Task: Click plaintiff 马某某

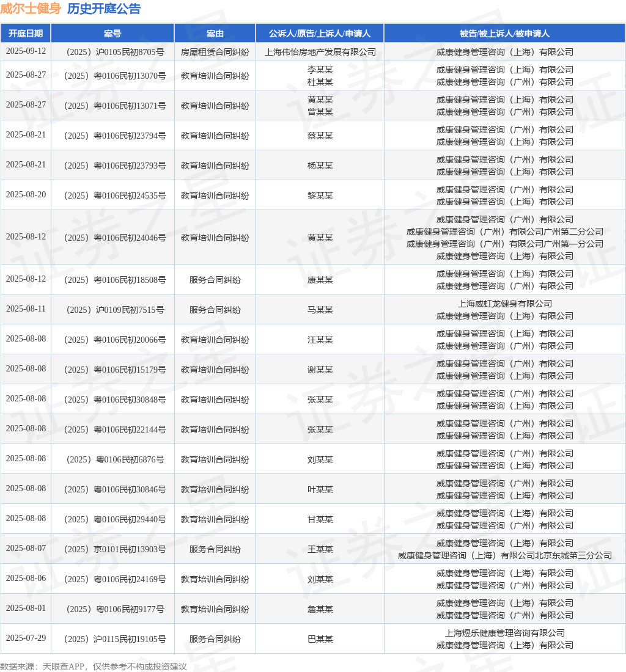Action: tap(320, 310)
